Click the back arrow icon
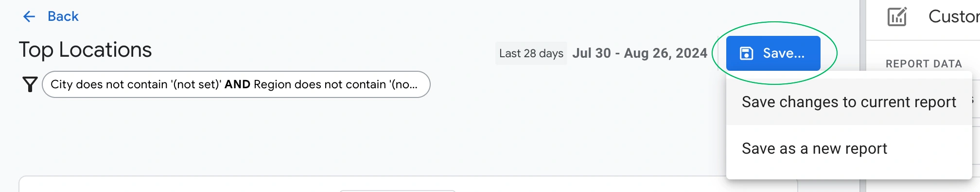This screenshot has height=192, width=980. pos(29,16)
